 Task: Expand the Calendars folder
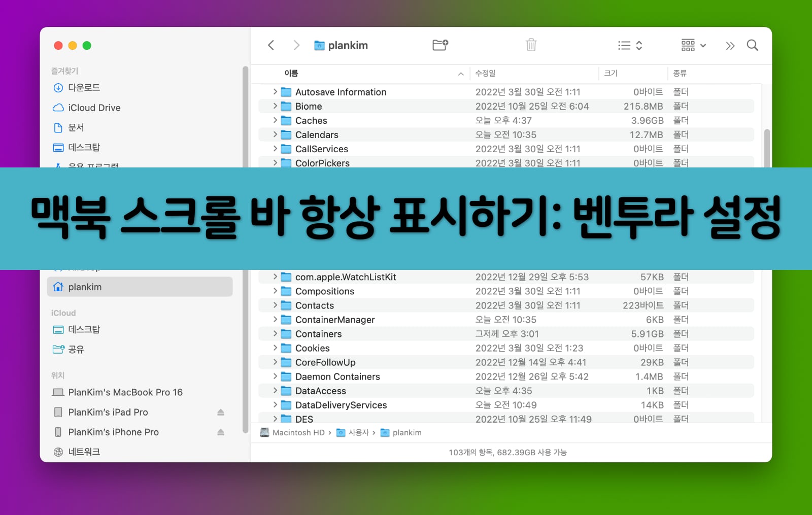(275, 134)
